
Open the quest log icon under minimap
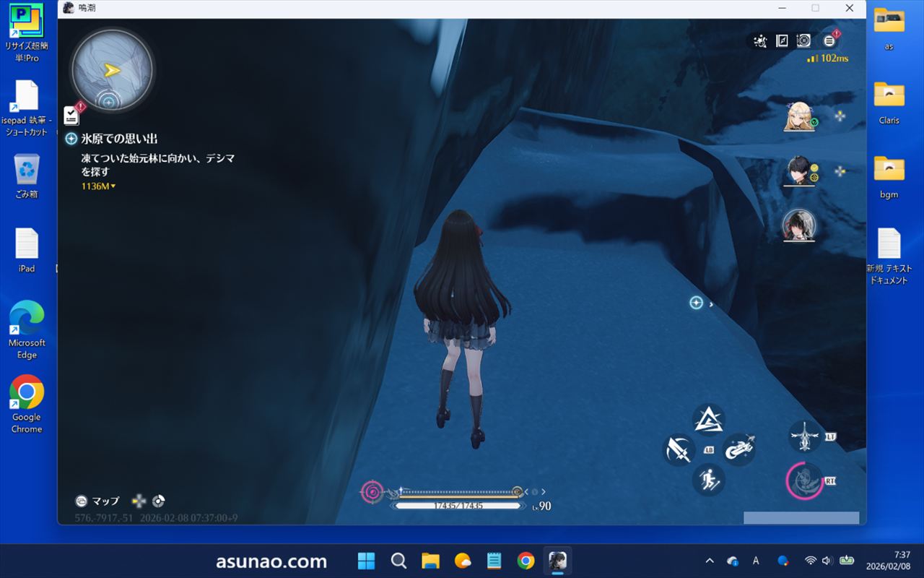coord(72,115)
